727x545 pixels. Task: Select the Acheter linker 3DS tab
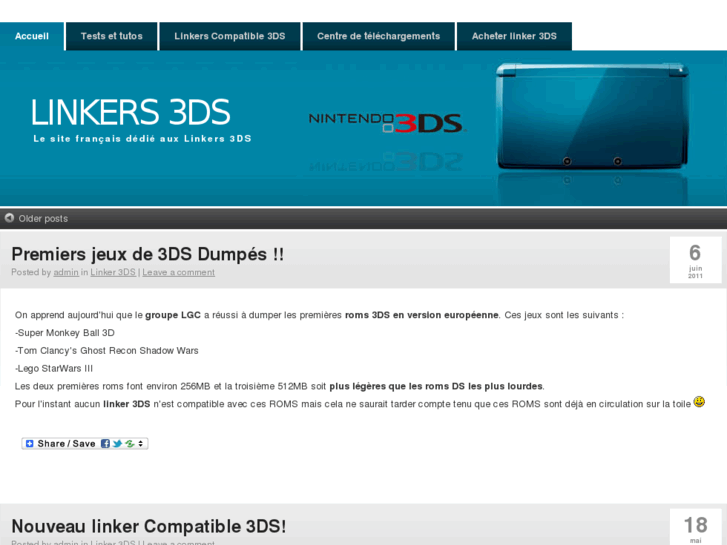514,36
